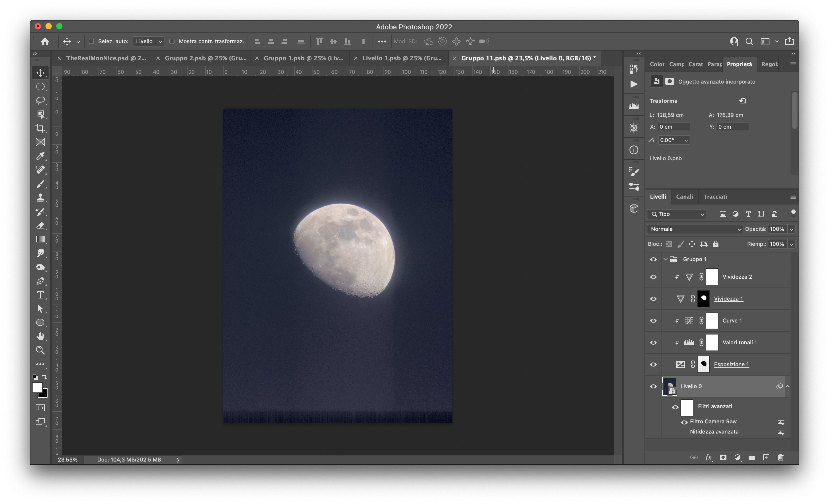Select the Frame tool
The height and width of the screenshot is (504, 829).
[x=40, y=142]
